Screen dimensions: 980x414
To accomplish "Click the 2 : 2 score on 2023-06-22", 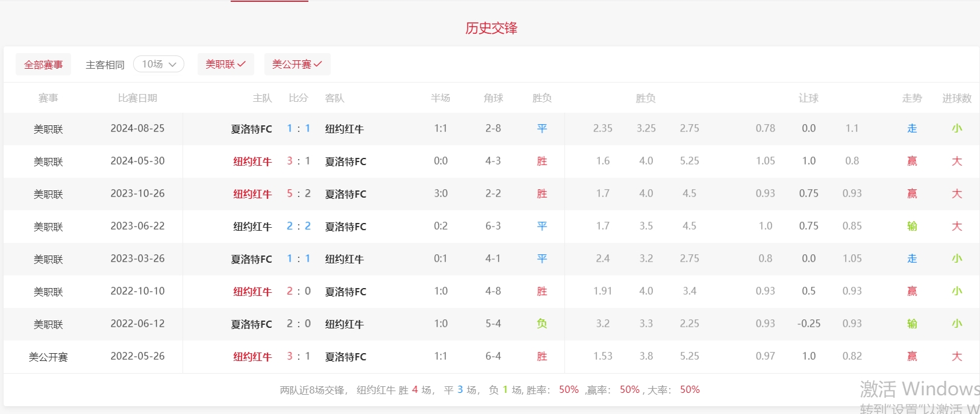I will point(299,226).
